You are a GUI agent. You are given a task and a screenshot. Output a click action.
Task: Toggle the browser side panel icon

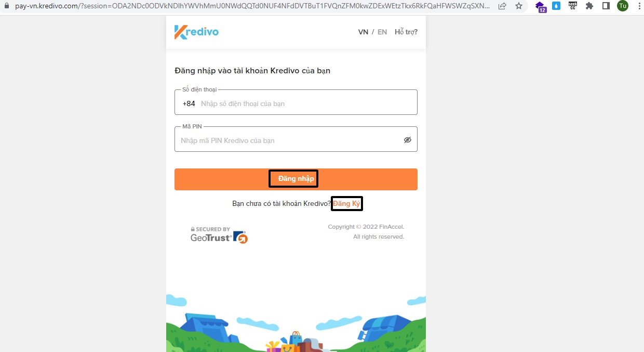pos(606,6)
